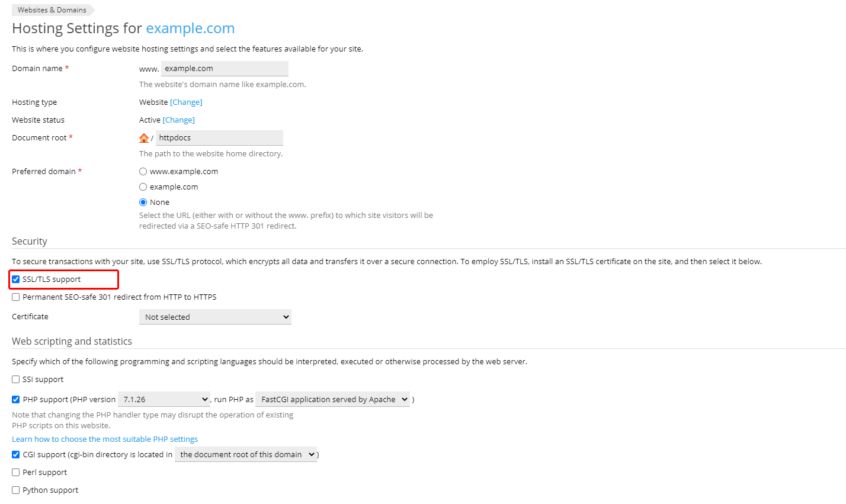Viewport: 846px width, 504px height.
Task: Change the hosting type
Action: 186,102
